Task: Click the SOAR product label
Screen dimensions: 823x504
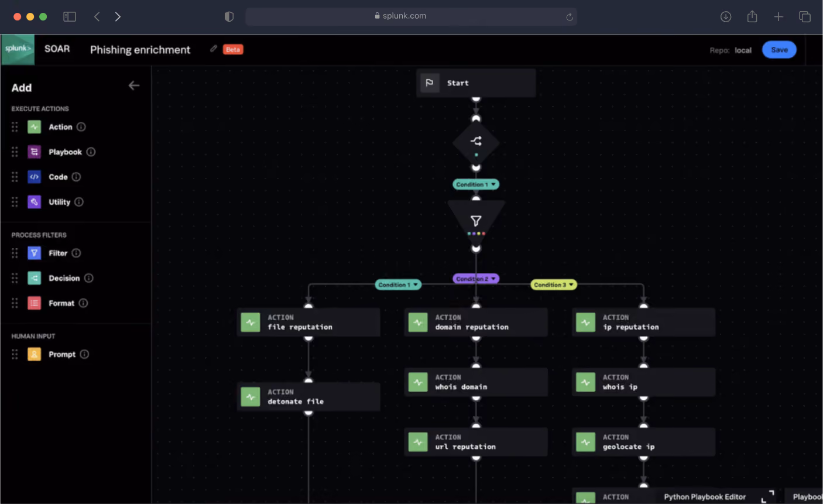Action: (57, 49)
